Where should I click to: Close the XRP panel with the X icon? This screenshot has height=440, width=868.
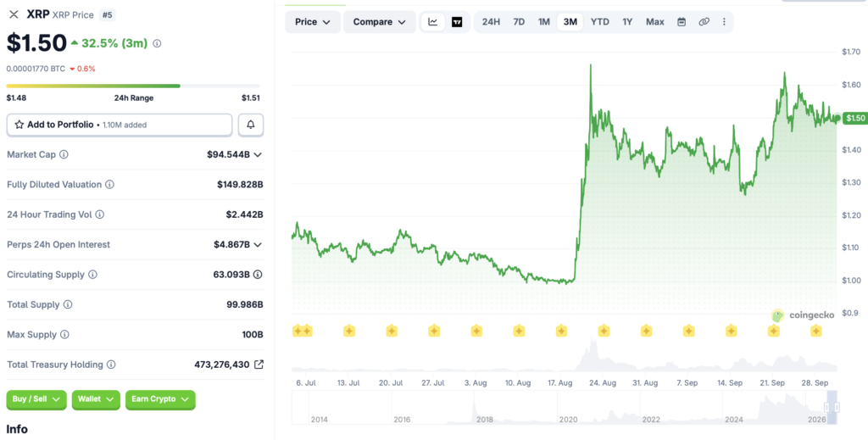coord(14,14)
